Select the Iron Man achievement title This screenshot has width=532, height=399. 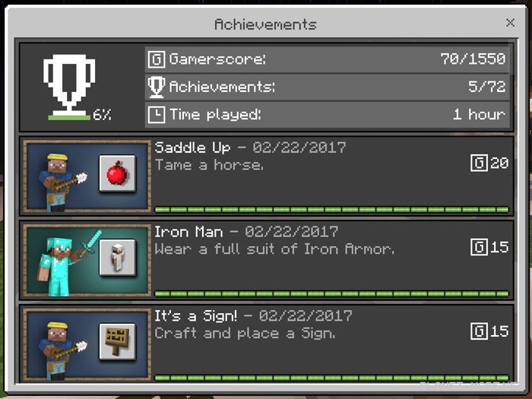(188, 232)
